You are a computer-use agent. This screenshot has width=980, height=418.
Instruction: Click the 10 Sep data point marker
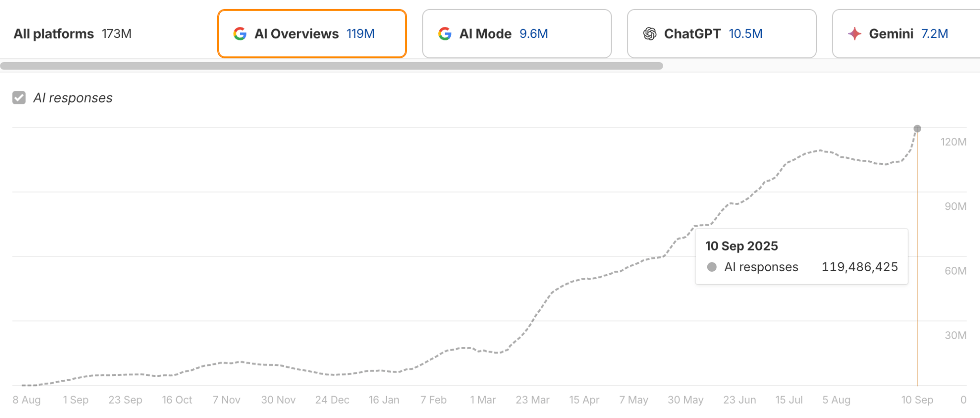pyautogui.click(x=917, y=129)
